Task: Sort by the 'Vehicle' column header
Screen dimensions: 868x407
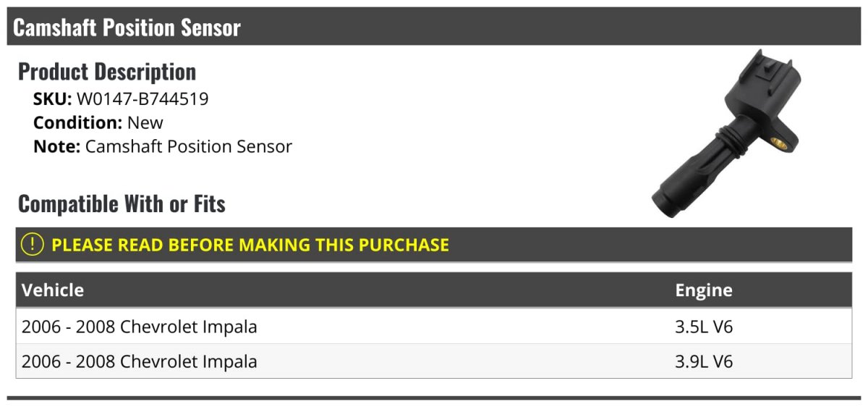Action: (53, 290)
